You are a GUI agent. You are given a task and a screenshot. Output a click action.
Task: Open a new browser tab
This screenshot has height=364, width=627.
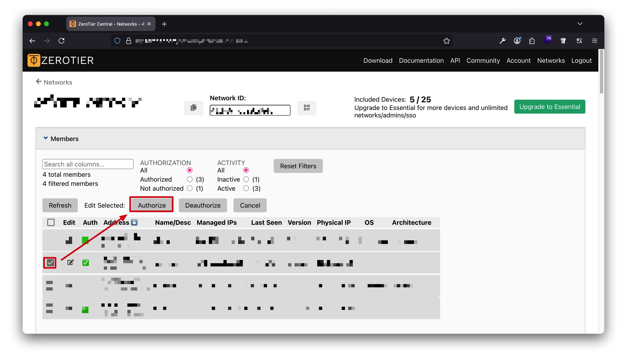point(164,24)
